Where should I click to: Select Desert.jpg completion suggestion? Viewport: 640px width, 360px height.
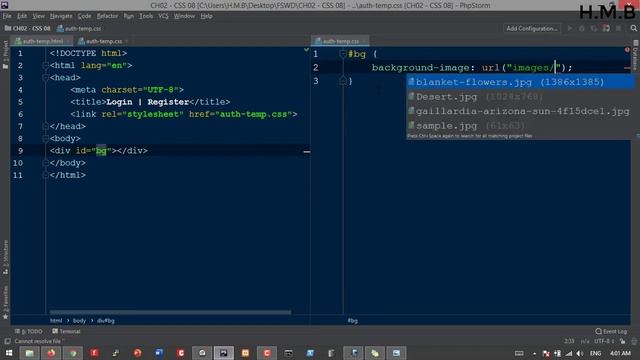[520, 97]
